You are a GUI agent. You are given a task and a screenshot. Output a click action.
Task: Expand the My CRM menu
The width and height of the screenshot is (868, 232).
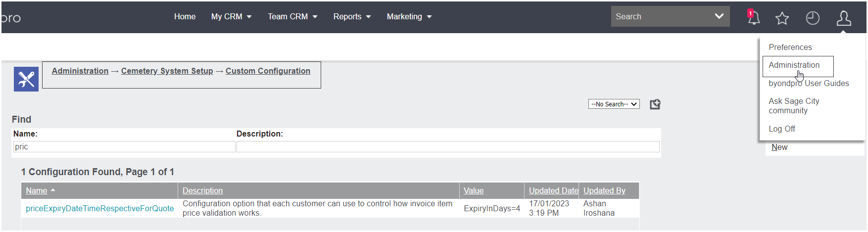(x=231, y=16)
